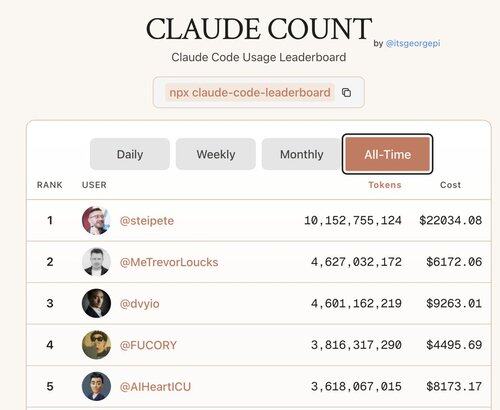Follow the @MeTrevorLoucks username link
Screen dimensions: 500x410
(x=169, y=262)
